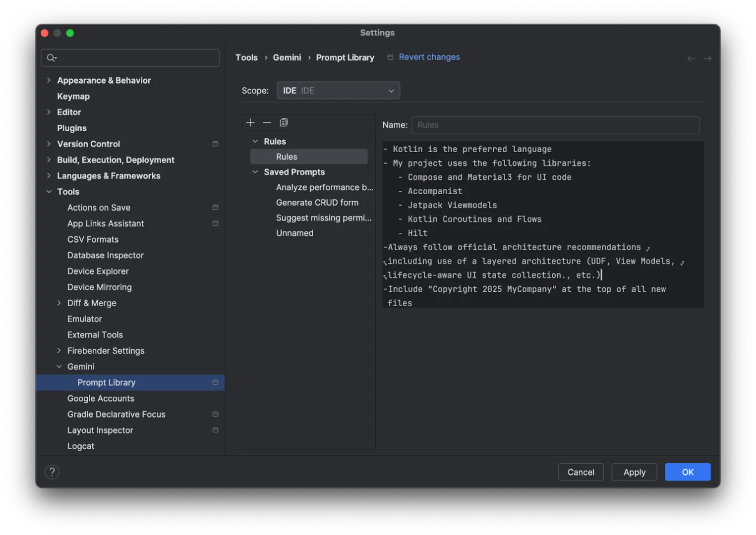Click the Revert changes link
756x535 pixels.
tap(429, 57)
